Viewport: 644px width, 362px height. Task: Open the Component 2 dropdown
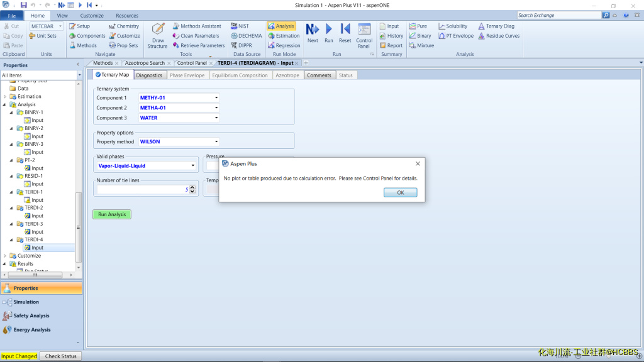click(x=216, y=107)
